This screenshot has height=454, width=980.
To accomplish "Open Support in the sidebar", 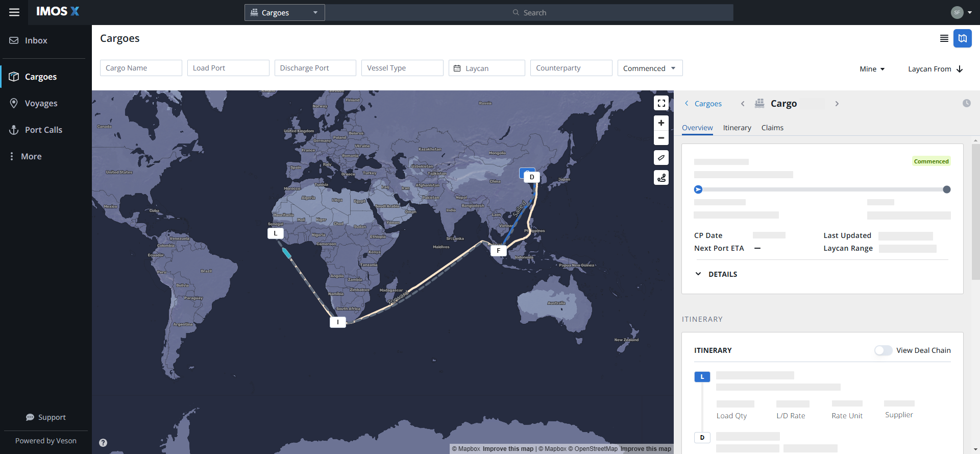I will coord(46,417).
